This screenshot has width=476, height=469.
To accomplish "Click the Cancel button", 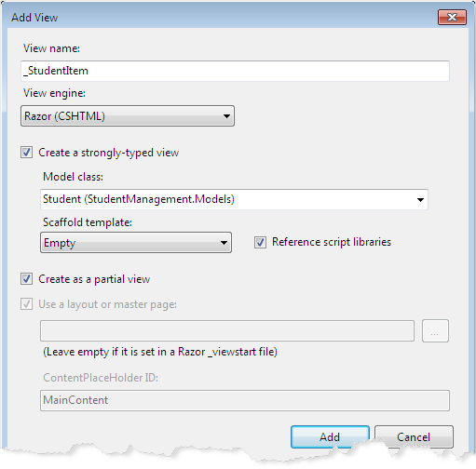I will [x=414, y=436].
